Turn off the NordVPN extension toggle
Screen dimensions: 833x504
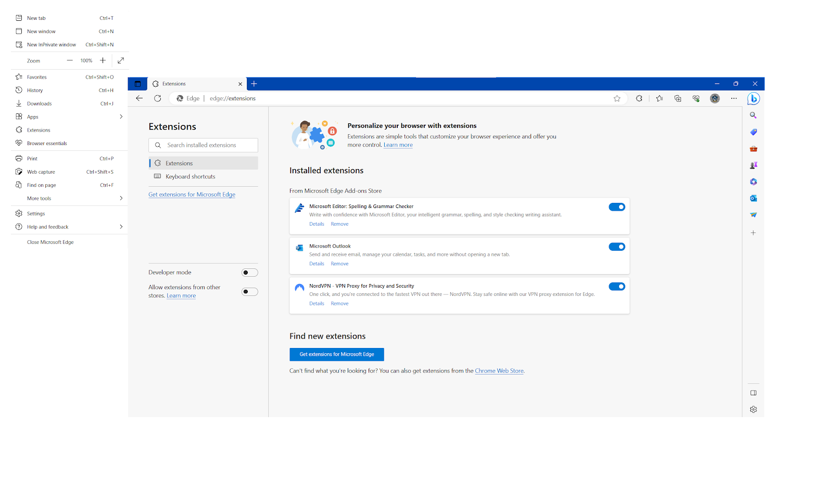pos(617,287)
